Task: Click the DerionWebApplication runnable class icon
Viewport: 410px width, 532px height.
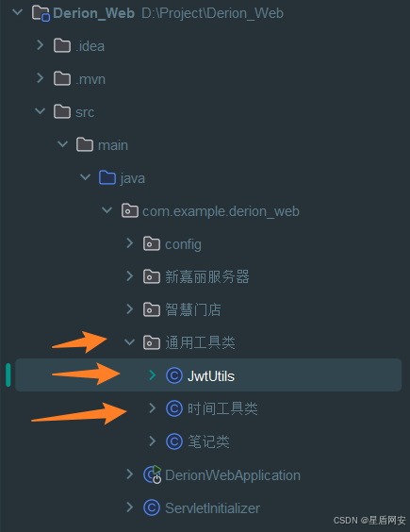Action: (153, 474)
